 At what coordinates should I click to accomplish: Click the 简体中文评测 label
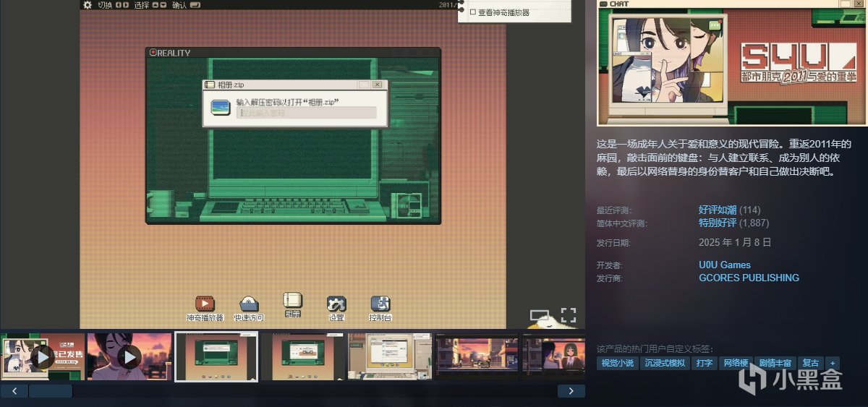[x=623, y=223]
